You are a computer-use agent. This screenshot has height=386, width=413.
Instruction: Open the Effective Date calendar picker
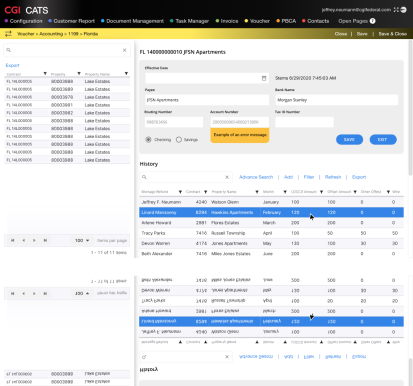point(264,78)
